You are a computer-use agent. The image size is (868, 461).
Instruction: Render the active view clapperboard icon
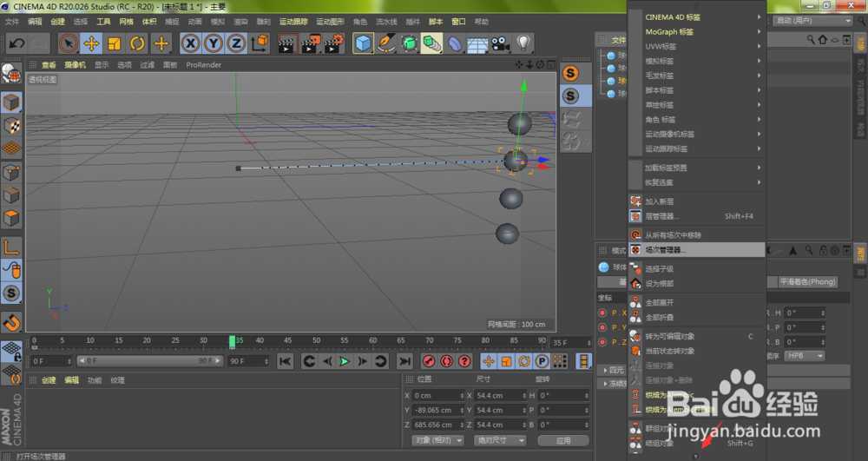coord(286,43)
